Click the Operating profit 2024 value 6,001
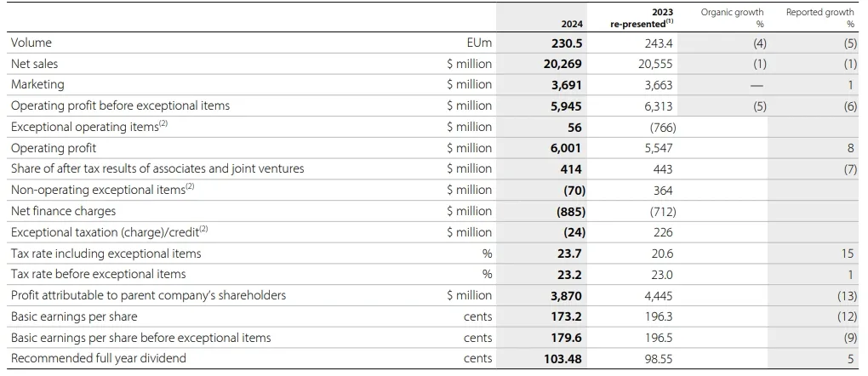The width and height of the screenshot is (868, 376). tap(567, 148)
